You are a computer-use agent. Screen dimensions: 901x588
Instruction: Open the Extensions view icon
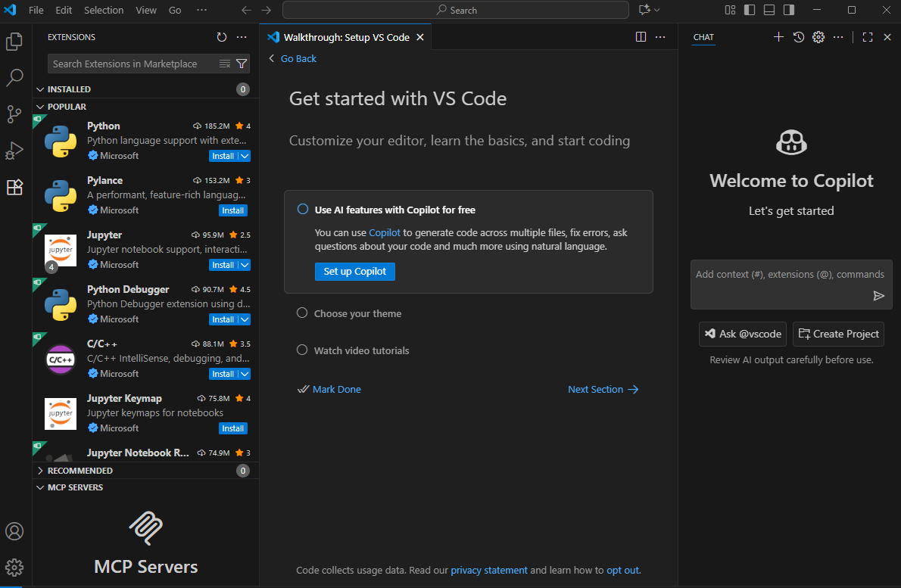(x=14, y=187)
